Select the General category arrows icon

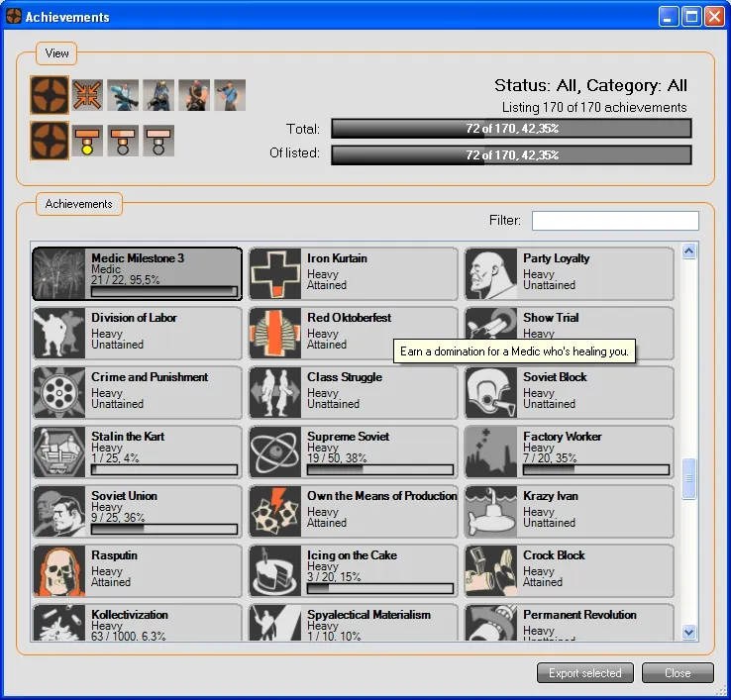click(87, 95)
